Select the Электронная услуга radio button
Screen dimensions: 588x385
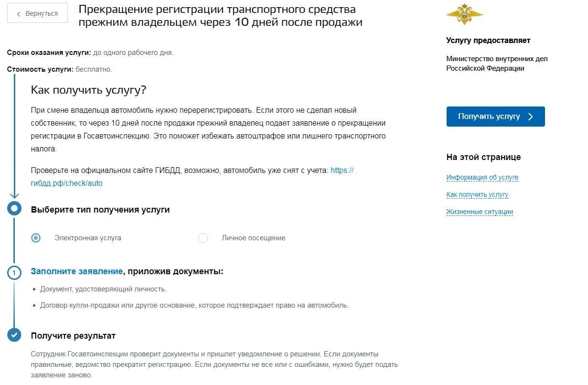tap(36, 238)
